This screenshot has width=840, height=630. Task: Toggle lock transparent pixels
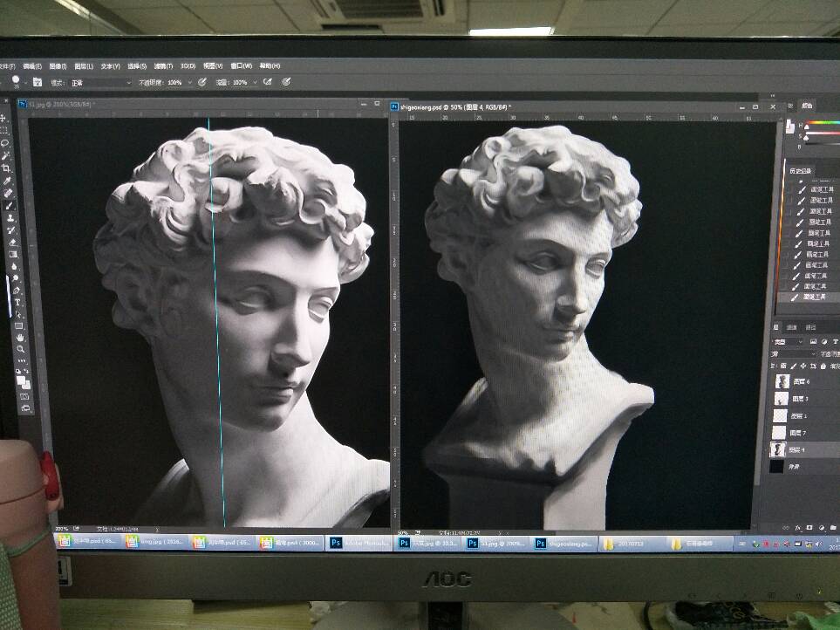point(783,366)
